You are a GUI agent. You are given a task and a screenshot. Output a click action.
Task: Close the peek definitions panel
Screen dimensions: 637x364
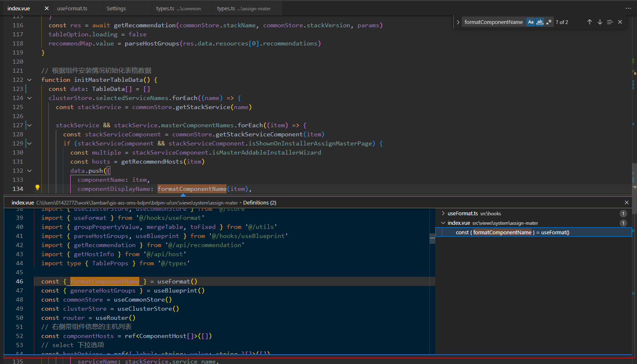pos(627,202)
